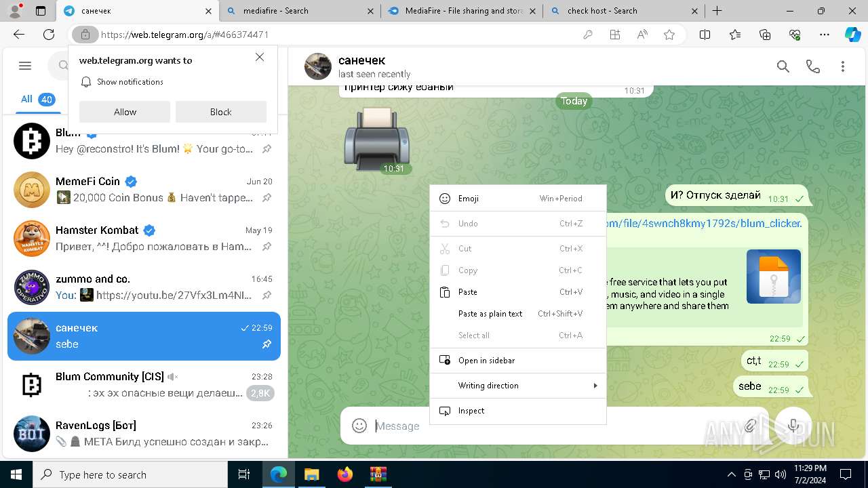This screenshot has width=868, height=488.
Task: Open the chat's more options menu
Action: coord(843,66)
